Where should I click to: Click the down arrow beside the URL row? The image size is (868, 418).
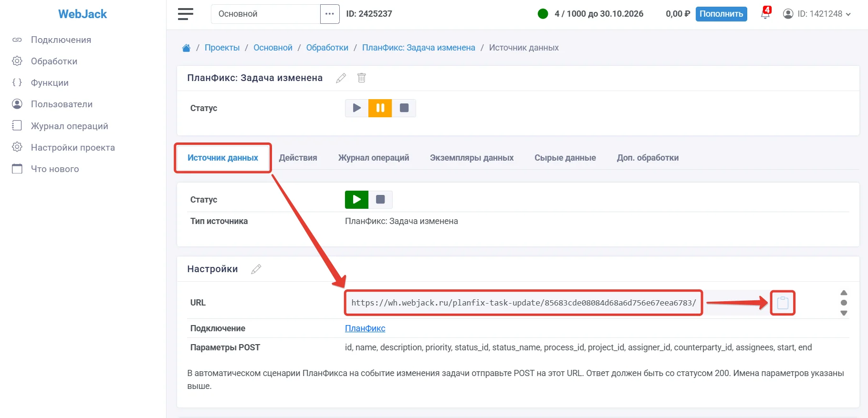coord(844,313)
